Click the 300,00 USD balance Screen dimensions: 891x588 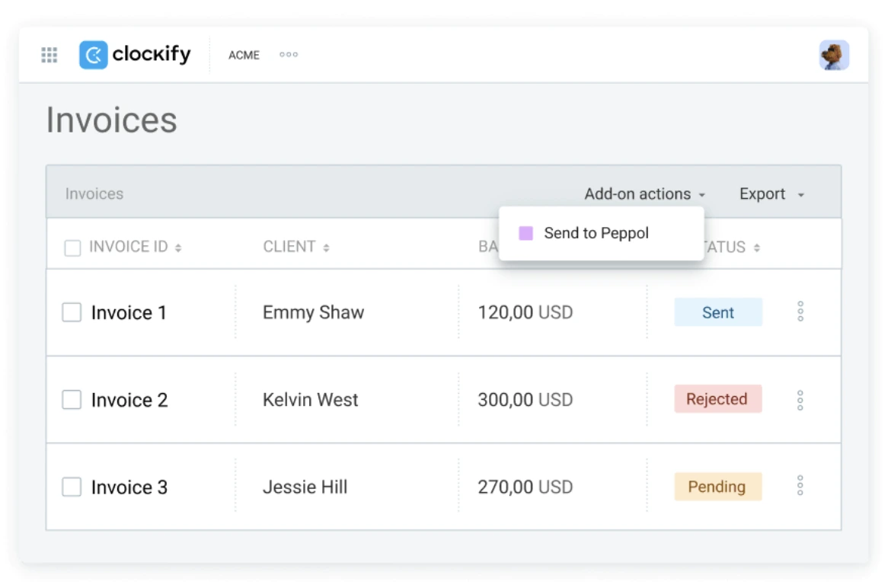click(x=525, y=400)
